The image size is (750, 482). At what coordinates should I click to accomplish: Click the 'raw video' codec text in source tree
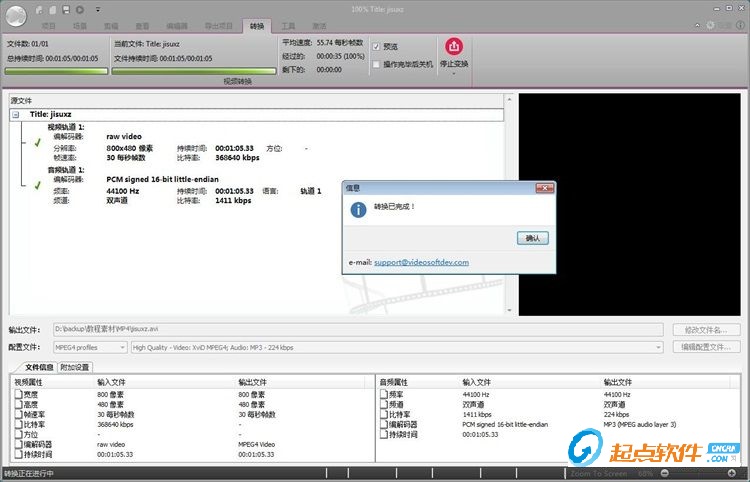tap(124, 136)
